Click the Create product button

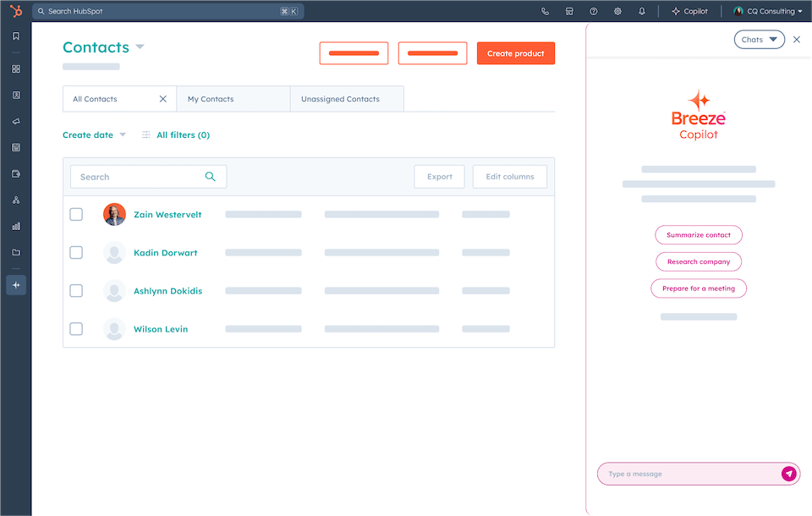pos(516,53)
